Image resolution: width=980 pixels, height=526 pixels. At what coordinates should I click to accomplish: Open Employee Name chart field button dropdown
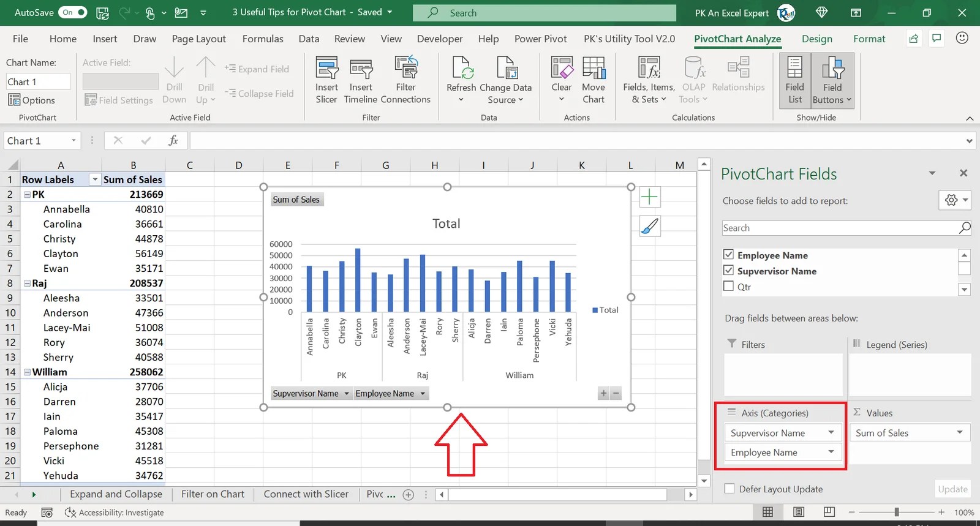[422, 394]
